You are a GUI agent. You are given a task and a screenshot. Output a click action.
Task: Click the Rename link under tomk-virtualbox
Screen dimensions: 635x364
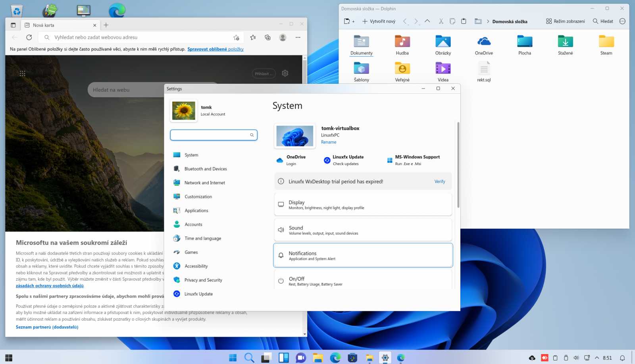point(329,142)
